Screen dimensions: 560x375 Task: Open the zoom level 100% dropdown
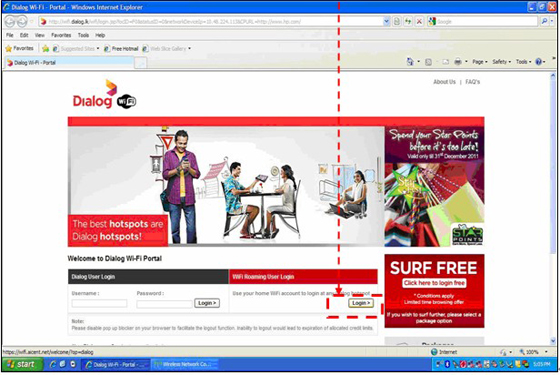533,352
